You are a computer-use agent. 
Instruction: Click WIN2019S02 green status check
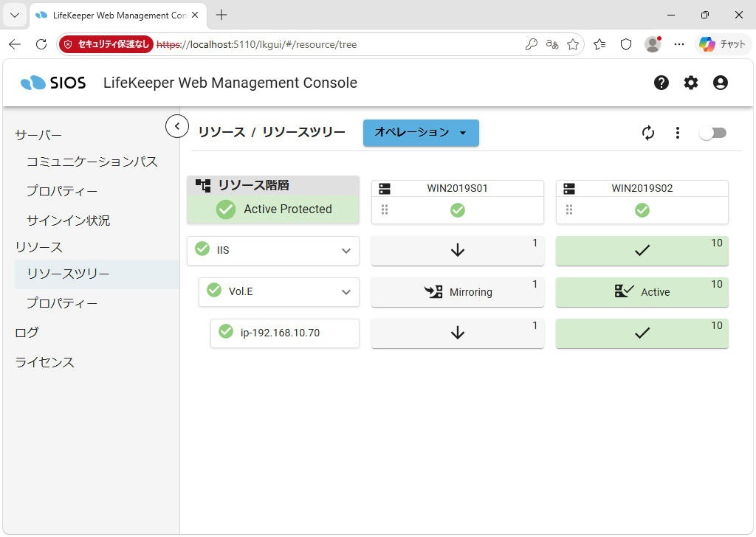642,210
